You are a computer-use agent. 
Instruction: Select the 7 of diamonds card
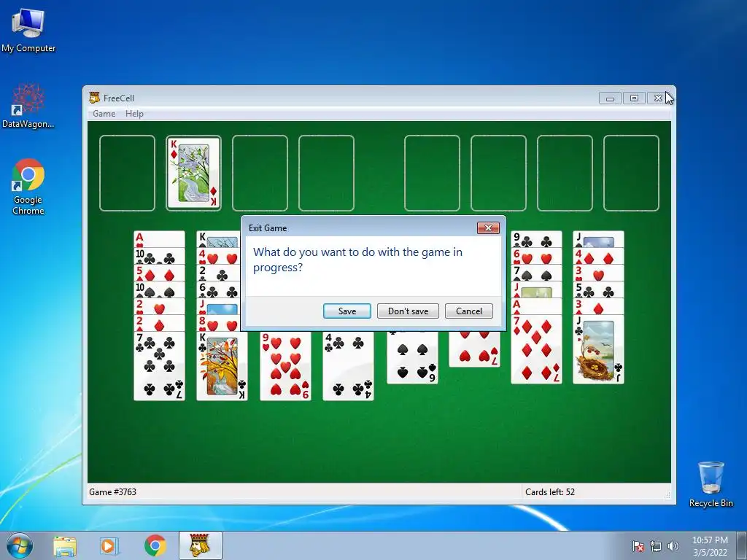point(536,349)
